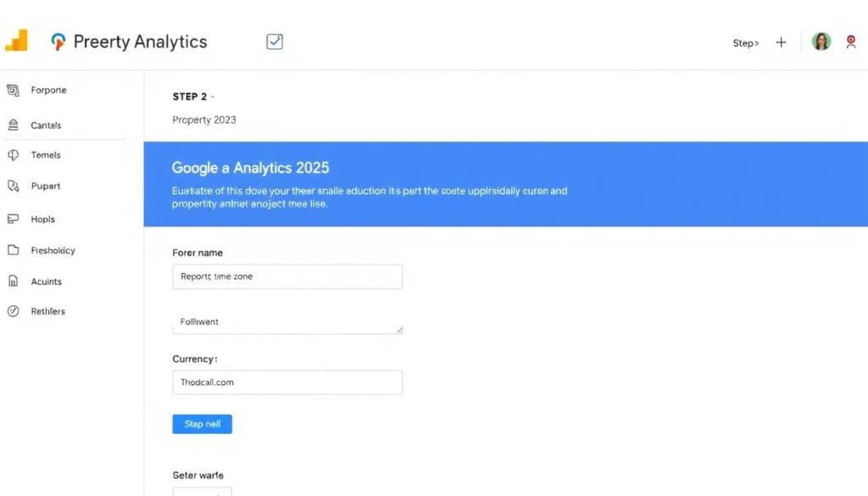This screenshot has width=868, height=496.
Task: Click the plus icon in header
Action: coord(781,42)
